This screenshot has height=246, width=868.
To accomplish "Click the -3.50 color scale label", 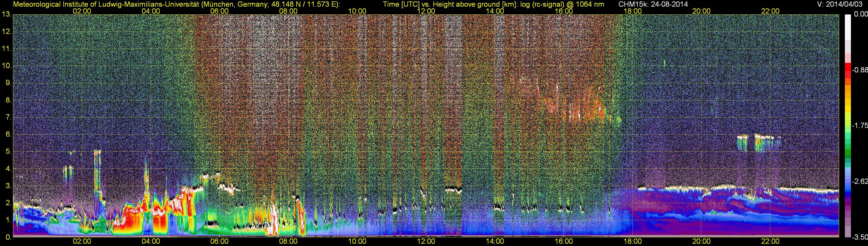I will pos(860,237).
